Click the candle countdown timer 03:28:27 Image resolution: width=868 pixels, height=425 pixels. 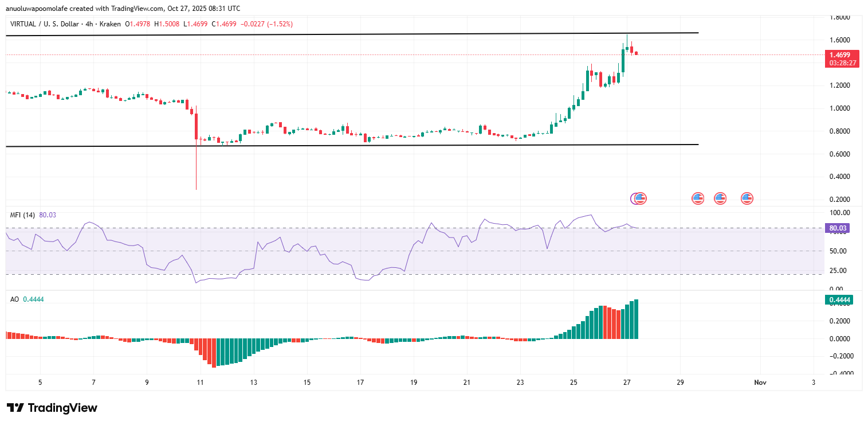click(x=837, y=63)
